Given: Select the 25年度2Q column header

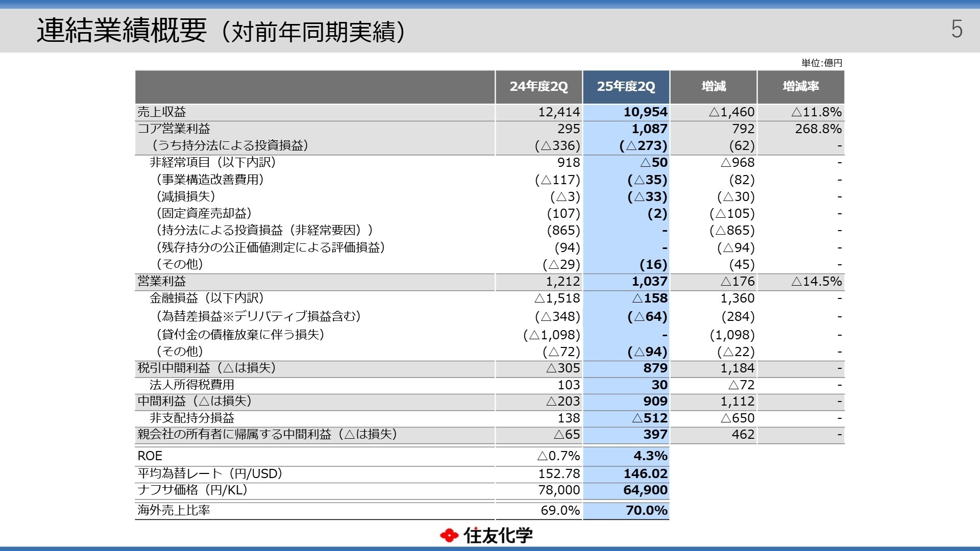Looking at the screenshot, I should pyautogui.click(x=627, y=87).
